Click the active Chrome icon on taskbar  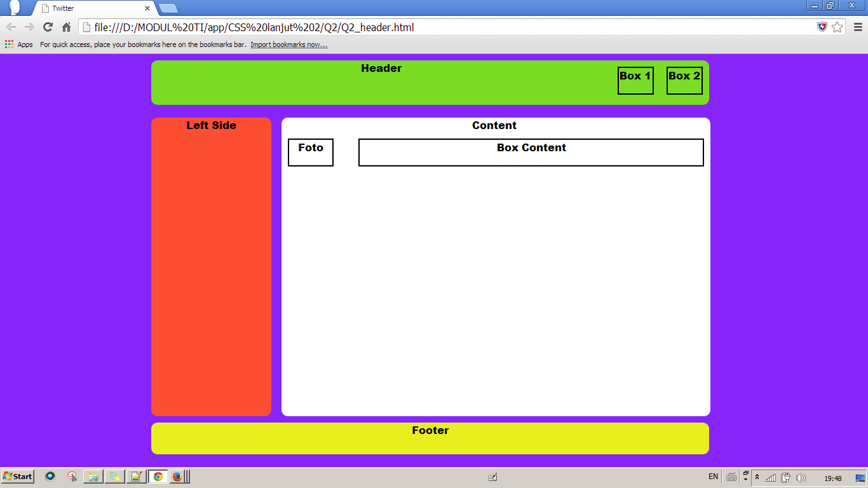(158, 476)
